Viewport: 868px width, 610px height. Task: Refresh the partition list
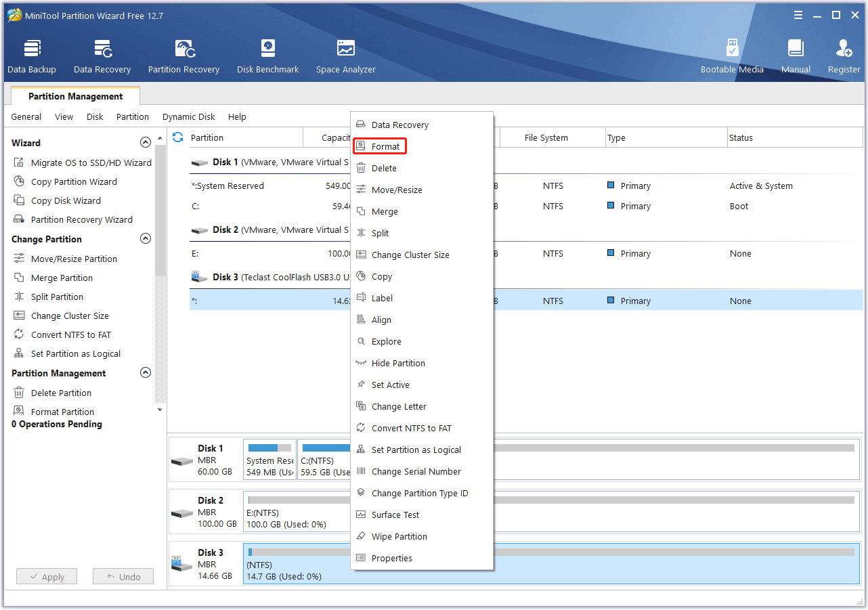tap(177, 137)
